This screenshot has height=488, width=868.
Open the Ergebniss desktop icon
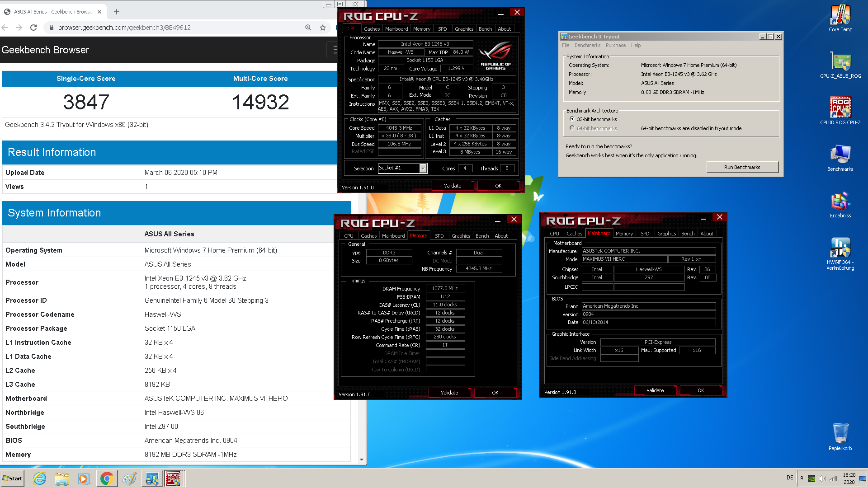tap(840, 205)
